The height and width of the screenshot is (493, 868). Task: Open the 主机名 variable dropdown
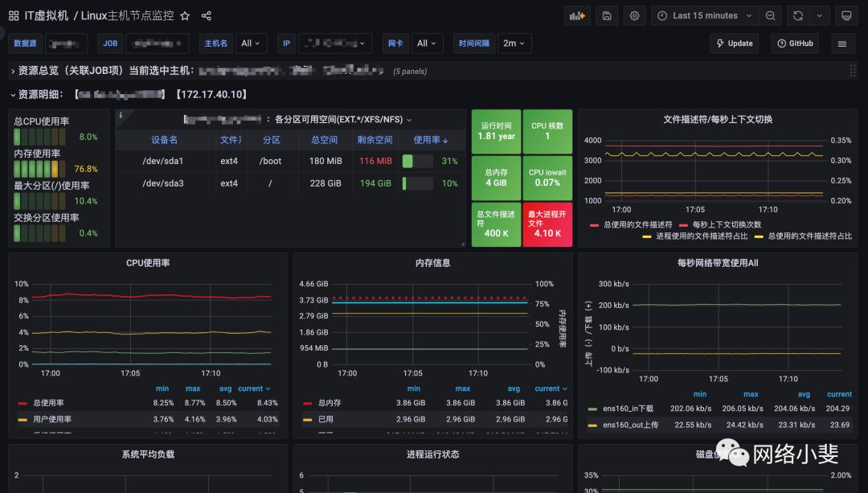(x=252, y=43)
